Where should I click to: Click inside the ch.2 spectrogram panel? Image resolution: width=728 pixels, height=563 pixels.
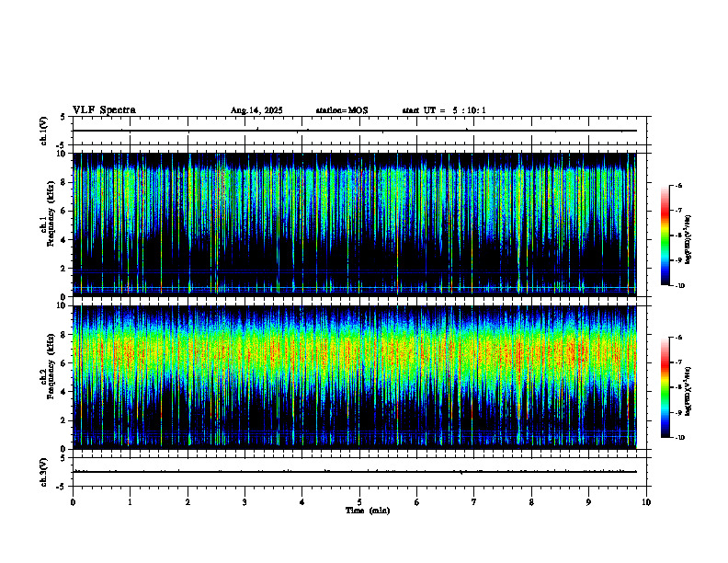tap(355, 377)
